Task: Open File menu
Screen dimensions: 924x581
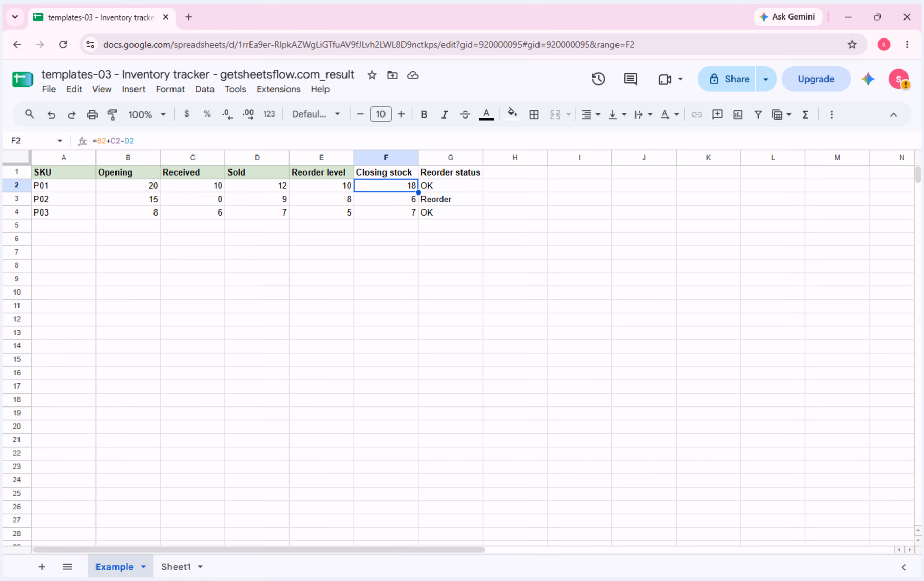Action: click(x=49, y=89)
